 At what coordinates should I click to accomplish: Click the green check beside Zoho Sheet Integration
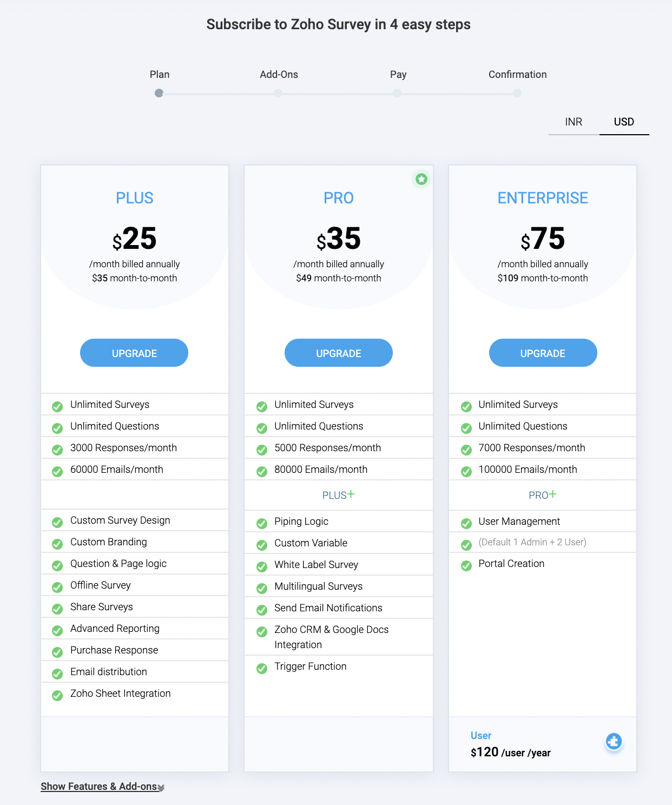pos(57,696)
